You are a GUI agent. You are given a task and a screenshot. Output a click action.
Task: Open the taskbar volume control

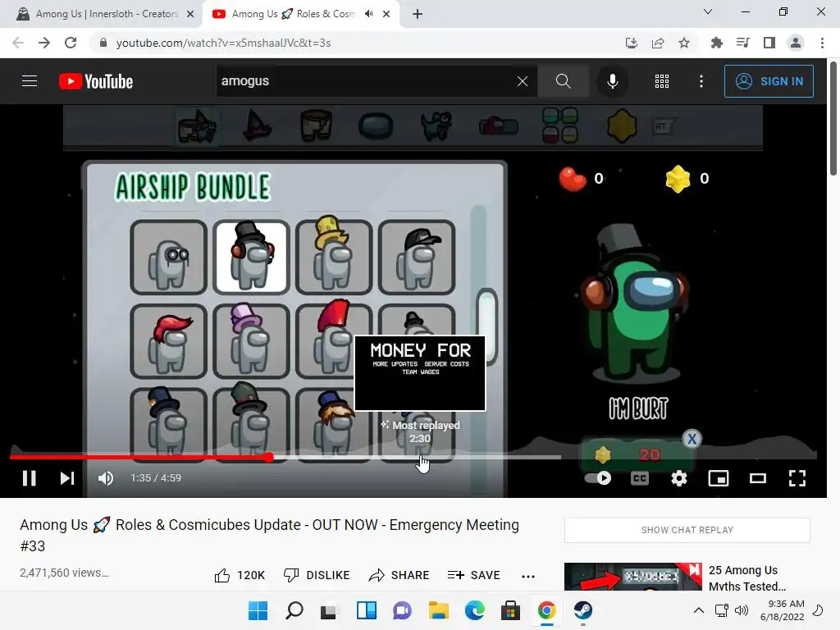[742, 610]
